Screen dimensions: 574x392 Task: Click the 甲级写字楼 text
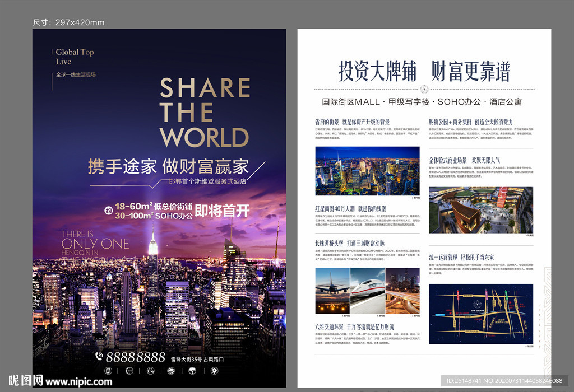[x=409, y=102]
